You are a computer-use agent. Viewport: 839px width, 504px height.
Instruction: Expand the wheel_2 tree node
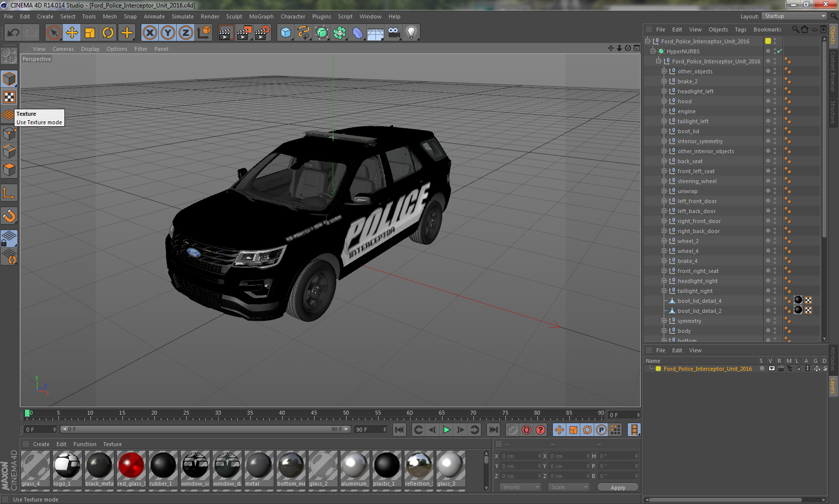pyautogui.click(x=664, y=241)
